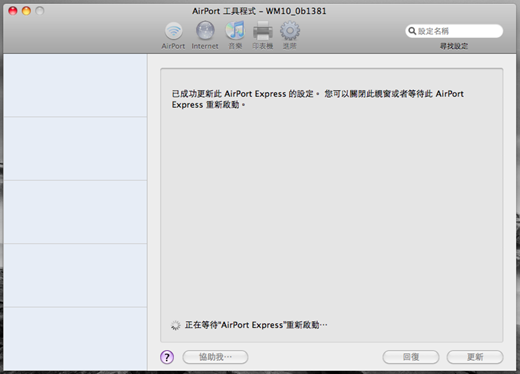Image resolution: width=520 pixels, height=374 pixels.
Task: Click the magnifier icon in search field
Action: [412, 31]
